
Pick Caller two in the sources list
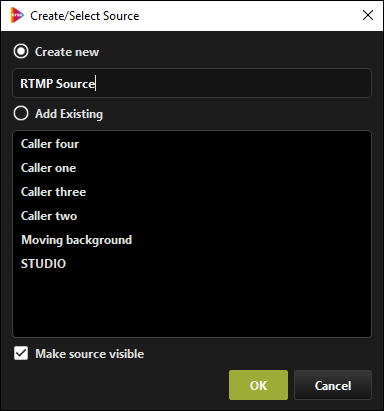[192, 216]
